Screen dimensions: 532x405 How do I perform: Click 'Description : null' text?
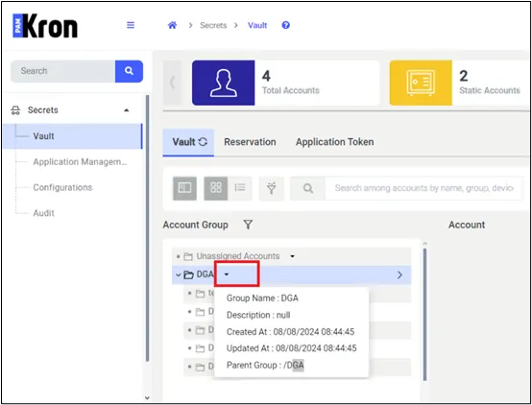[258, 315]
